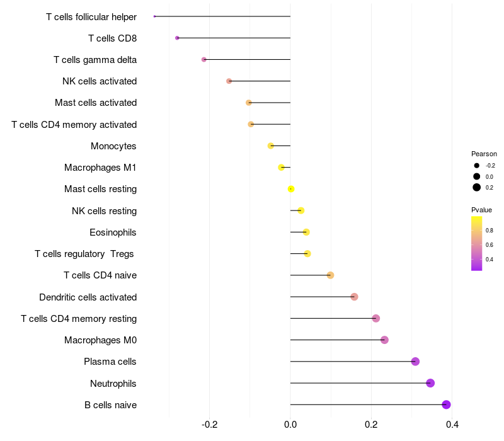This screenshot has height=441, width=504.
Task: Click the Pearson 0.2 size legend circle
Action: pos(476,187)
